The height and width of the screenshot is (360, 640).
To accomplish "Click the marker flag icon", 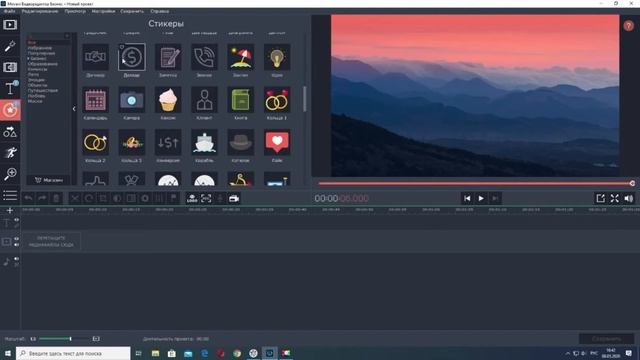I will (x=173, y=198).
